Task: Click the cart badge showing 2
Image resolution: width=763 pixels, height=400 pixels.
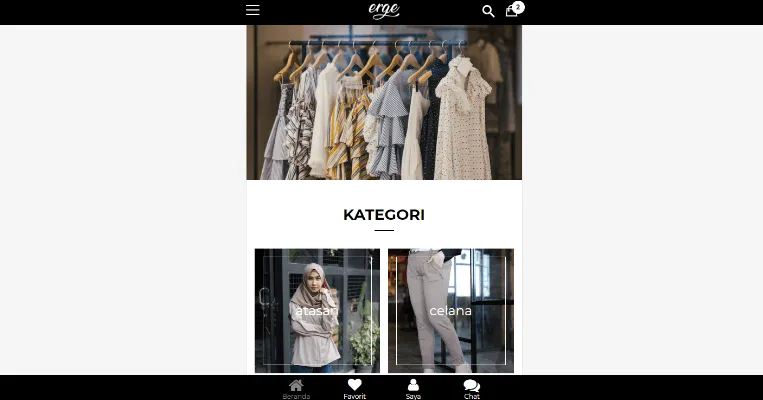Action: point(518,7)
